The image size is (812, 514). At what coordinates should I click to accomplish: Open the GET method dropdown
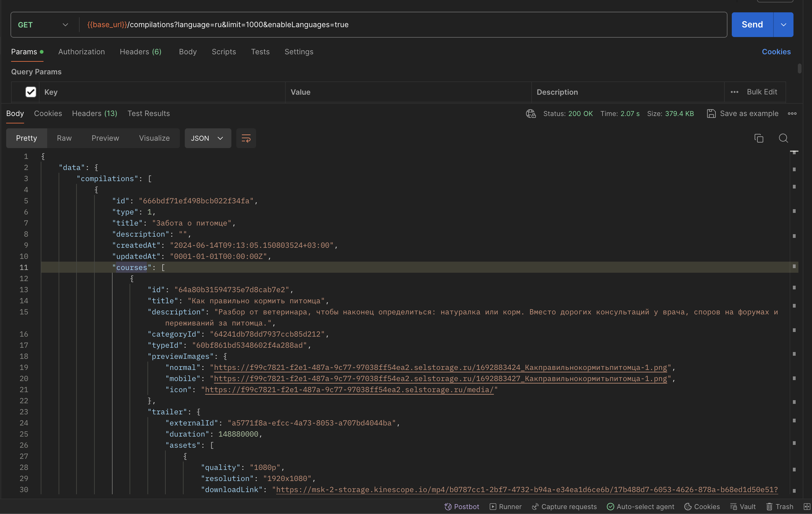point(43,25)
